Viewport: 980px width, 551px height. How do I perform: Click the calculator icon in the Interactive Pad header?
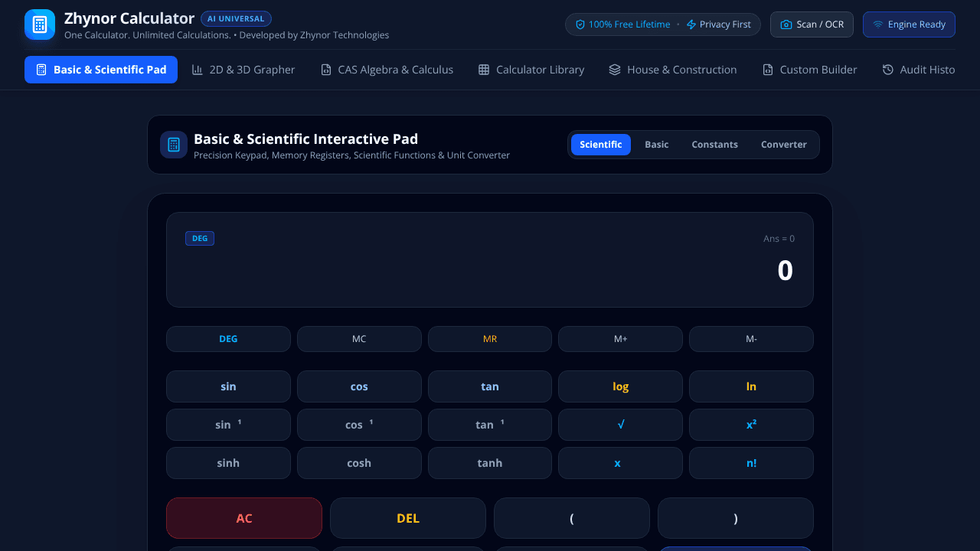(x=174, y=145)
